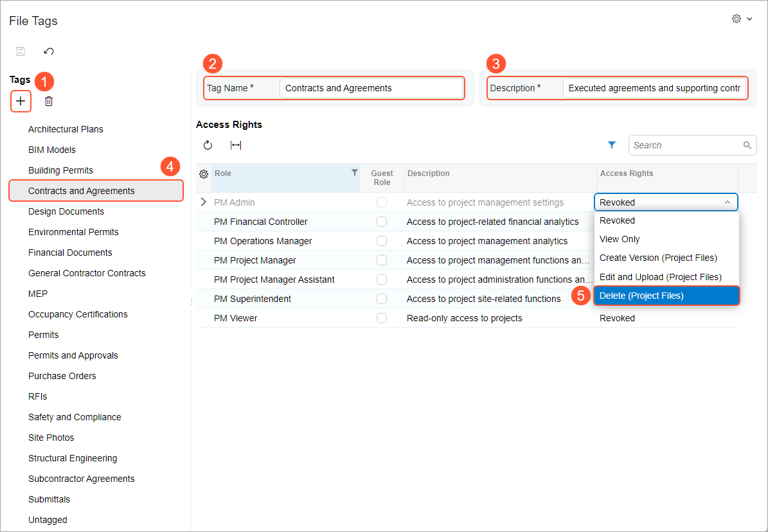Image resolution: width=768 pixels, height=532 pixels.
Task: Select Purchase Orders tag
Action: click(x=62, y=377)
